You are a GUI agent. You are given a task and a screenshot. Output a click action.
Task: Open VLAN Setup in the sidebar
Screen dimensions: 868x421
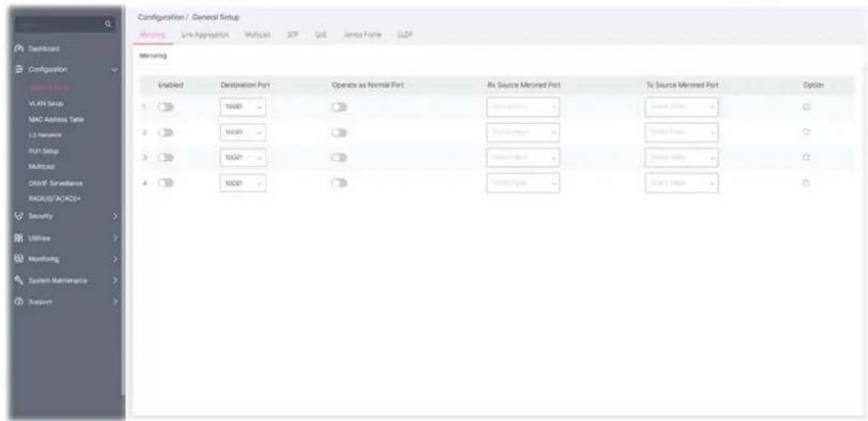tap(46, 103)
